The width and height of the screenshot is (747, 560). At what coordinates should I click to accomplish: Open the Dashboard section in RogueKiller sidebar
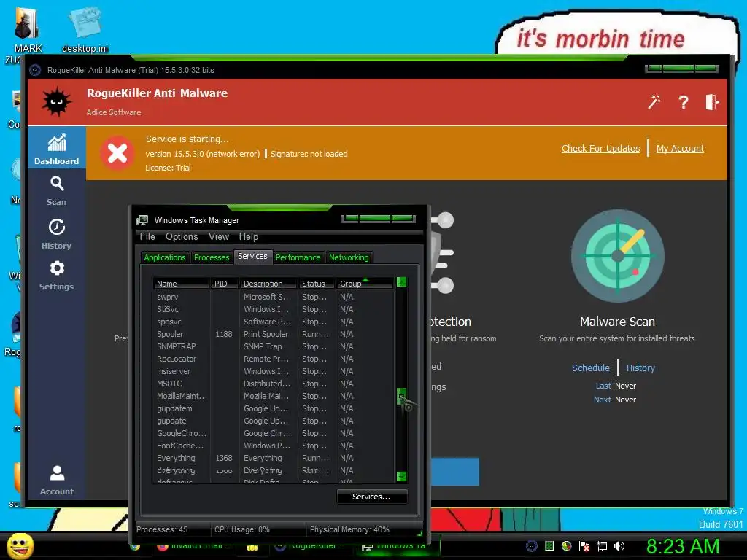pos(57,149)
